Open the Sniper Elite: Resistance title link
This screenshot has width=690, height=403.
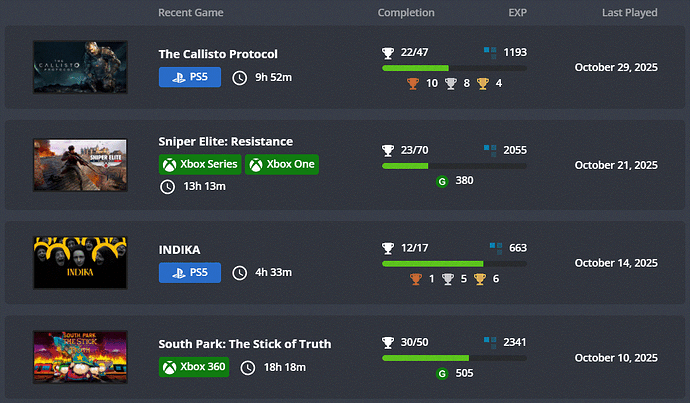225,141
